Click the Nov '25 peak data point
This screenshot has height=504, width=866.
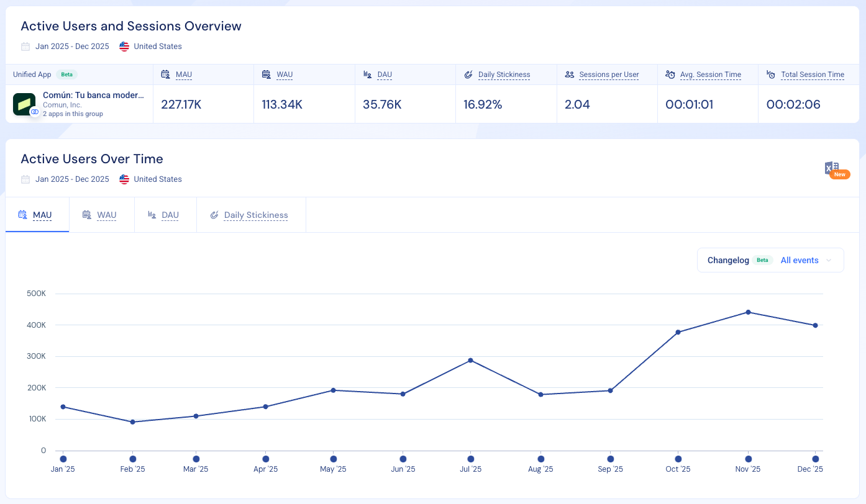click(x=748, y=312)
